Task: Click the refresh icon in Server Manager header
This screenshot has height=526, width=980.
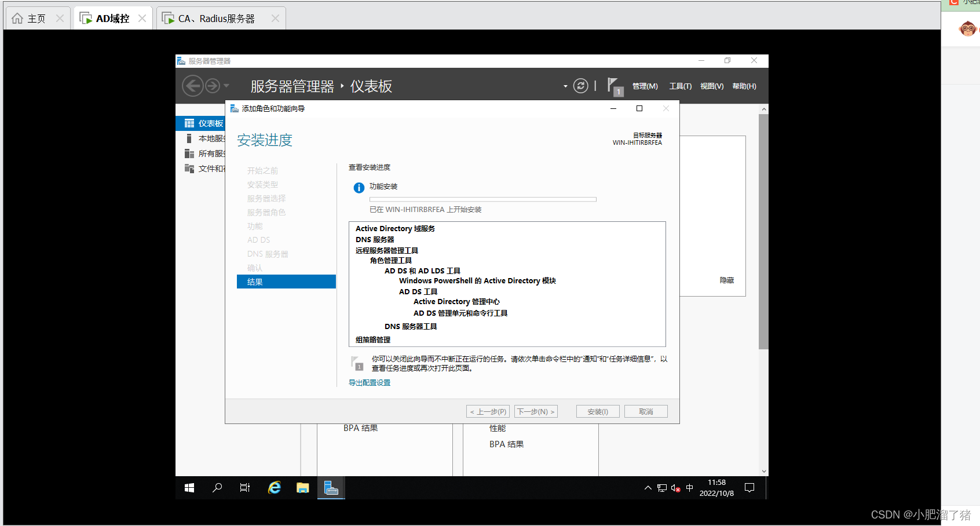Action: [580, 86]
